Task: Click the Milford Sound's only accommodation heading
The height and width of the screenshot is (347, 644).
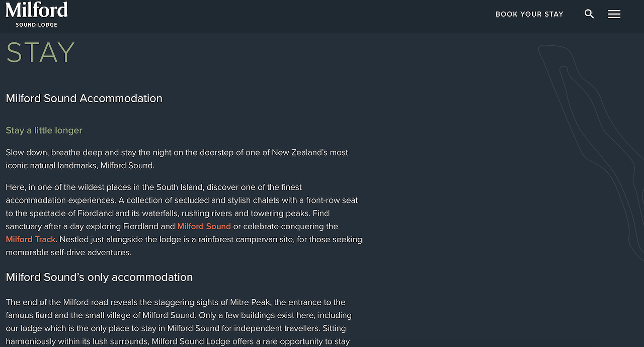Action: tap(99, 277)
